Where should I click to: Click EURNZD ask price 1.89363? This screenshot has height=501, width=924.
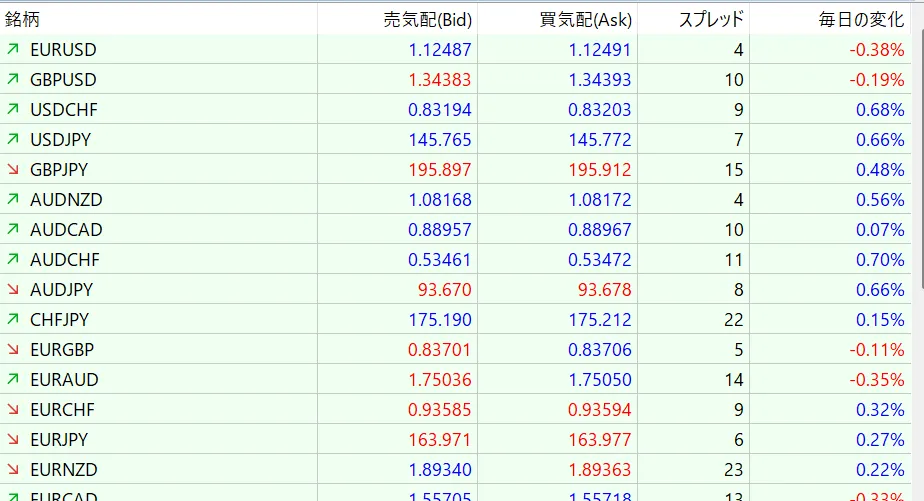[599, 470]
